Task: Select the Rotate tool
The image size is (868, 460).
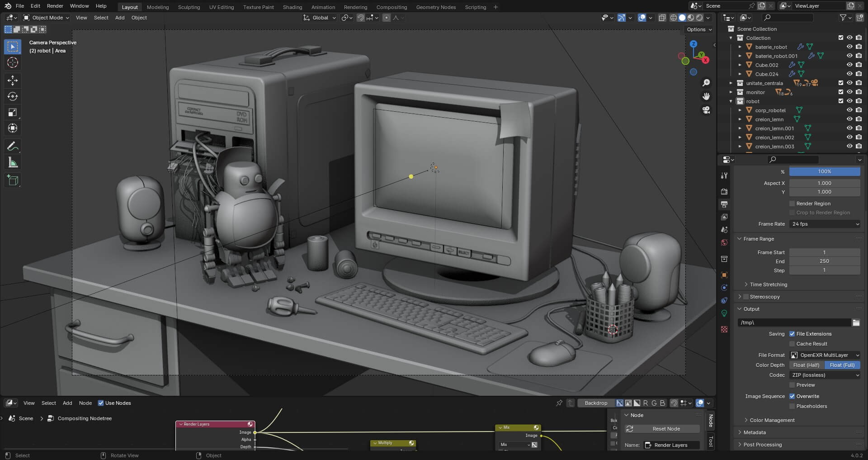Action: pyautogui.click(x=13, y=96)
